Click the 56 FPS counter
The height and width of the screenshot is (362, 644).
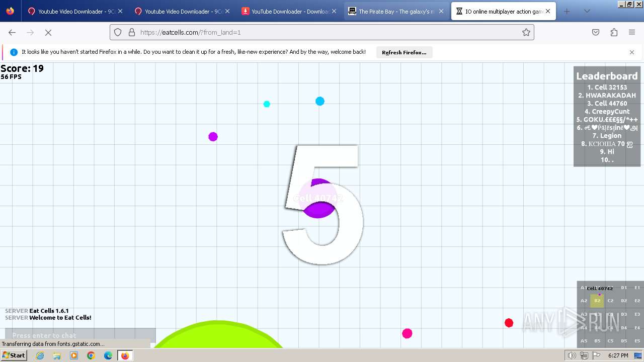tap(11, 77)
